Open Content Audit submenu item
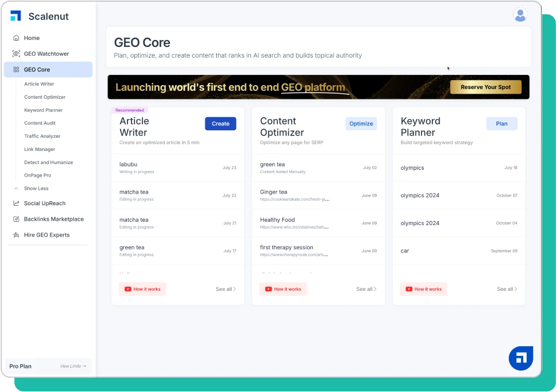 pyautogui.click(x=40, y=123)
